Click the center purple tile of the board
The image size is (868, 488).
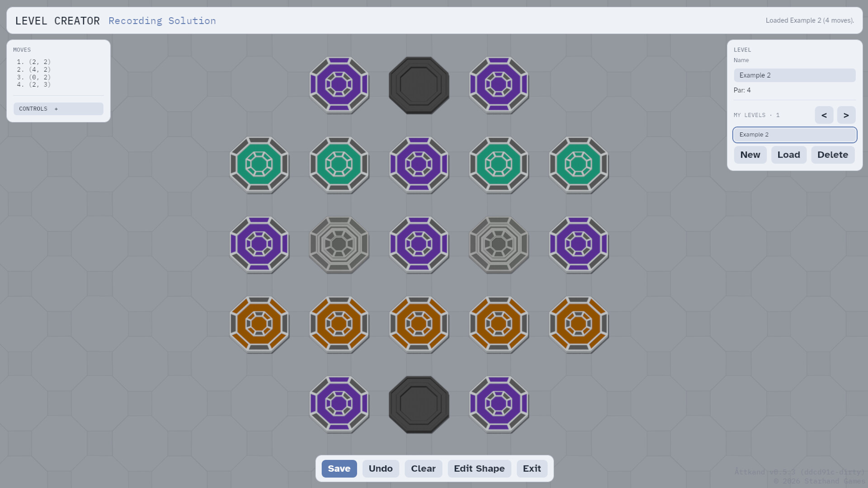(419, 244)
